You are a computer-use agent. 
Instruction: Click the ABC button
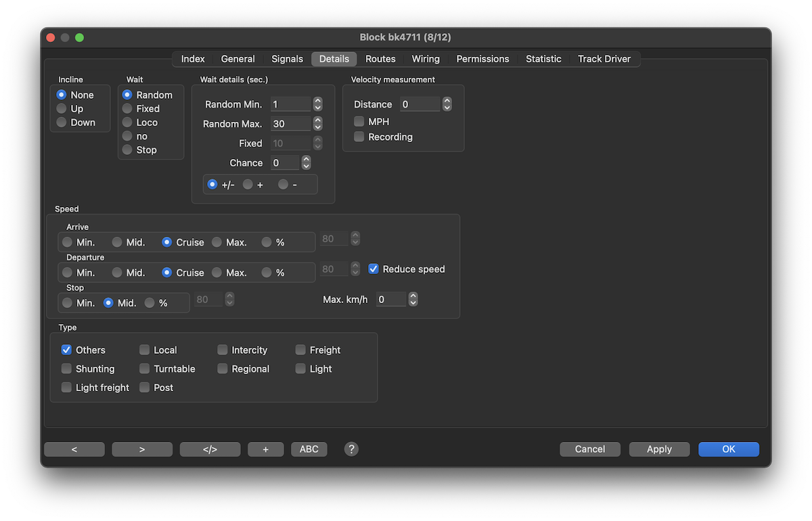coord(309,449)
